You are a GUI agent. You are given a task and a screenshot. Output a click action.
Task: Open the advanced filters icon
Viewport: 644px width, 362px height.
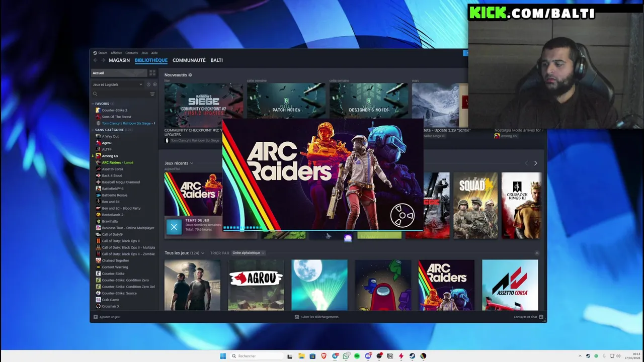click(152, 94)
